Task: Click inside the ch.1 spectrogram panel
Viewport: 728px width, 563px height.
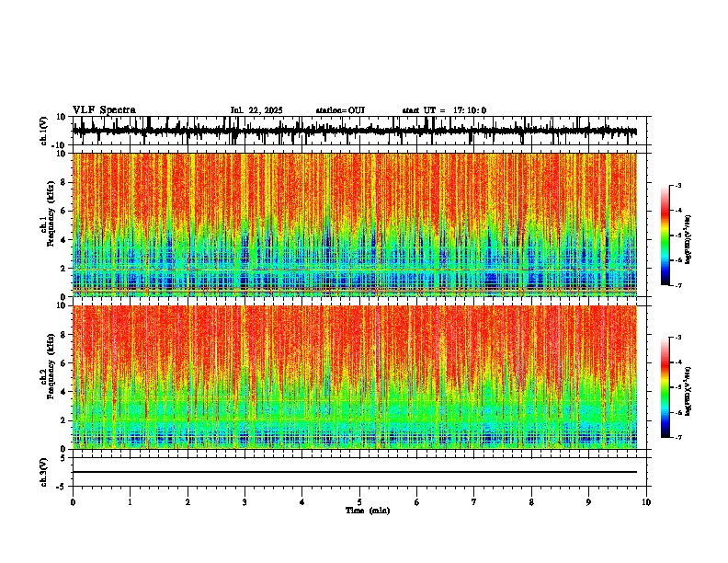Action: [355, 224]
